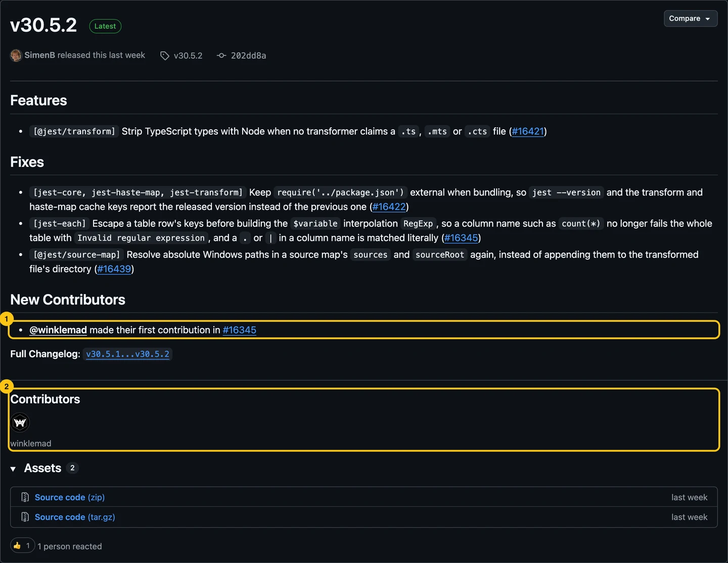
Task: Click the 'Invalid regular expression' code text
Action: pos(141,238)
